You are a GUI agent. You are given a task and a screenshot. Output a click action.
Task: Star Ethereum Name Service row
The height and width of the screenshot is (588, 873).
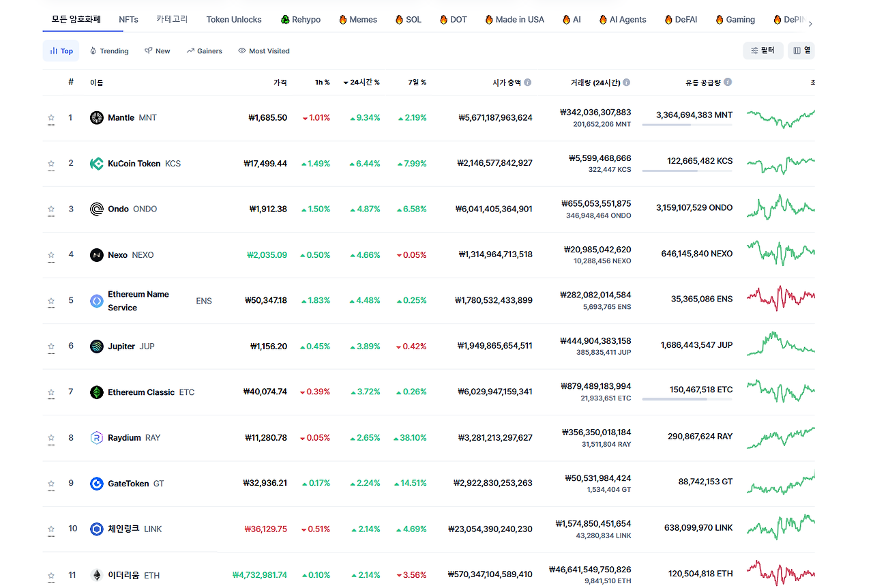(51, 301)
